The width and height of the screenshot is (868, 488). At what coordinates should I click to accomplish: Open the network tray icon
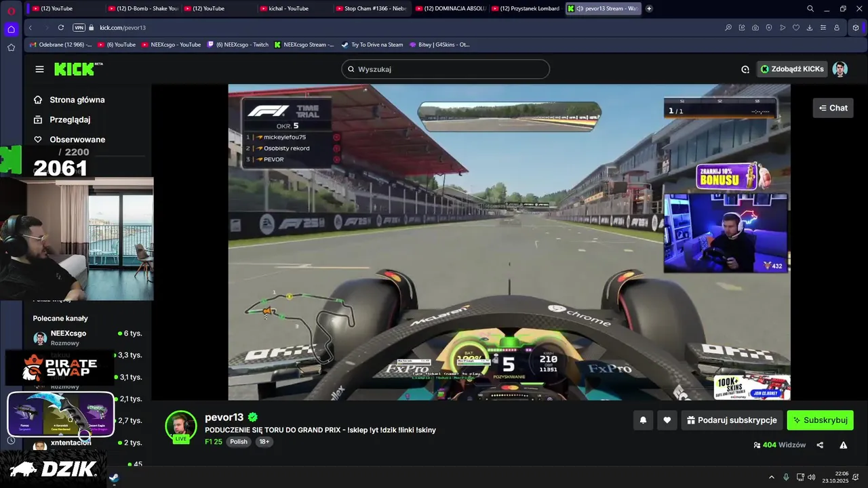coord(800,477)
